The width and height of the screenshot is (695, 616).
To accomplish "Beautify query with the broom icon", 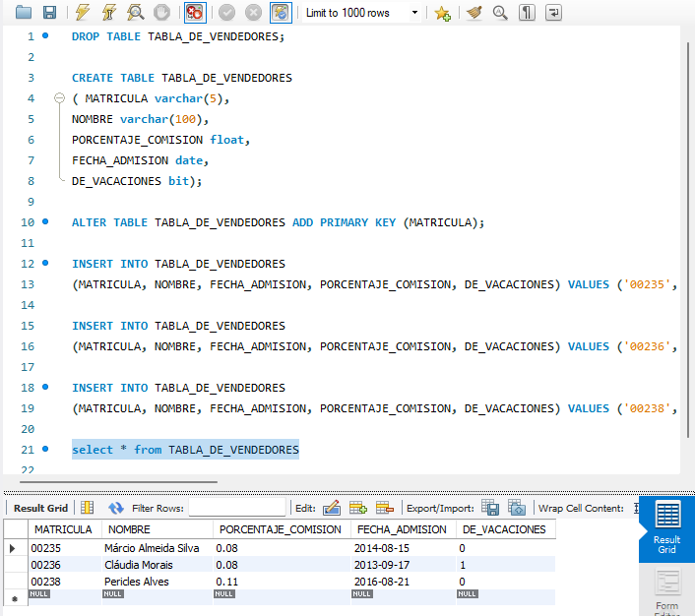I will (x=474, y=13).
